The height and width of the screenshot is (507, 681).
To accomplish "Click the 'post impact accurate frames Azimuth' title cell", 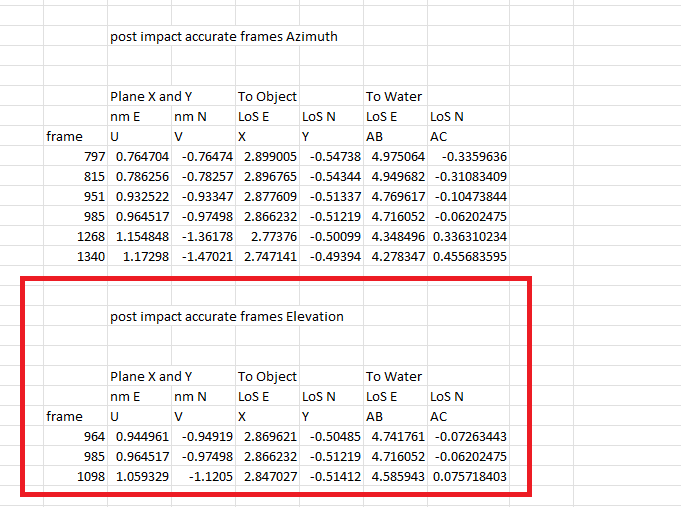I will (223, 37).
